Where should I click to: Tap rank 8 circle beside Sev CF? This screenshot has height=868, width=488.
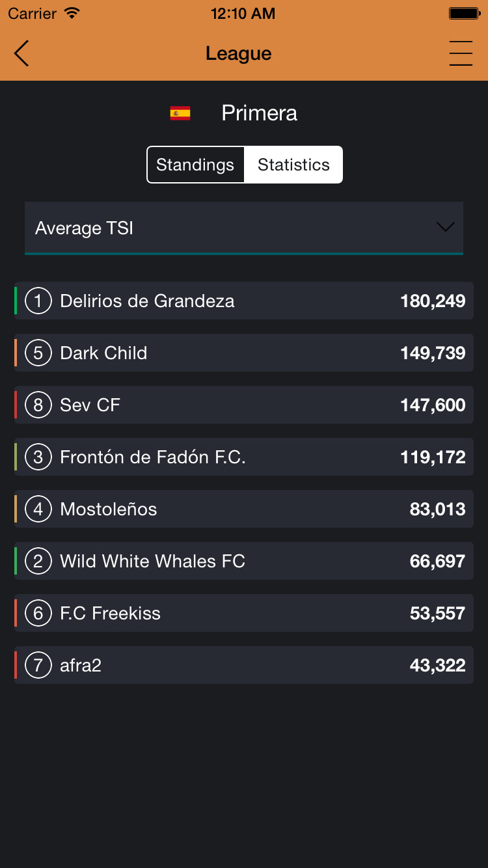coord(38,405)
